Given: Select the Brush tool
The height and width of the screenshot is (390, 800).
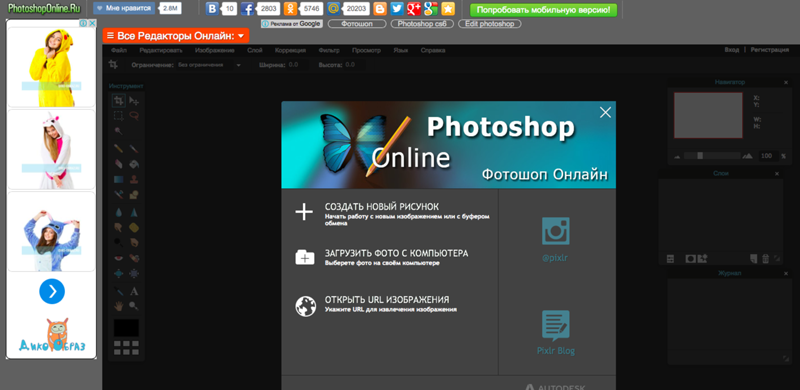Looking at the screenshot, I should pos(134,149).
